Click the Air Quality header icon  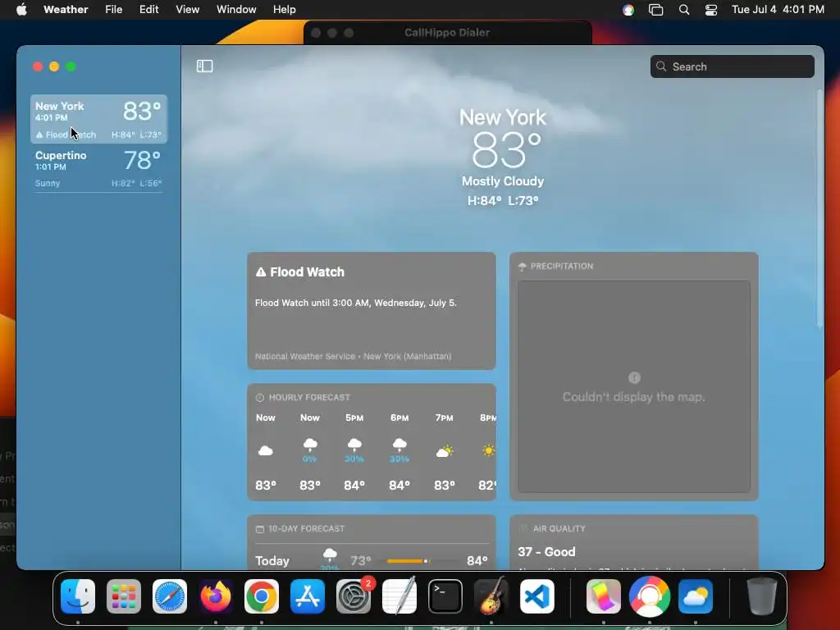point(523,528)
